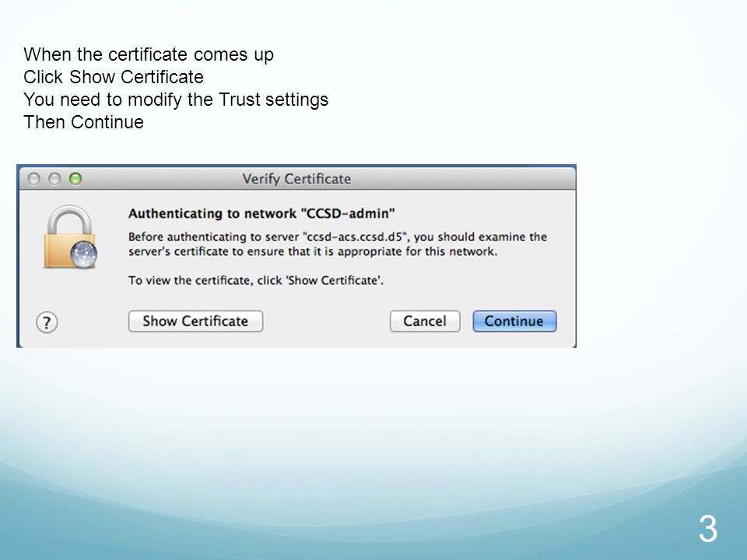Screen dimensions: 747x560
Task: Click the slide number 3
Action: 708,529
